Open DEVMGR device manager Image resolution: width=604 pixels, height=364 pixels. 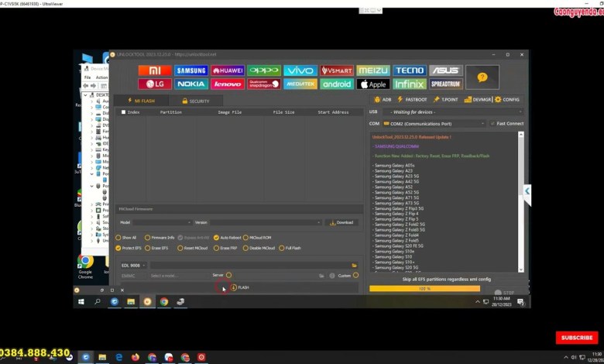coord(478,99)
